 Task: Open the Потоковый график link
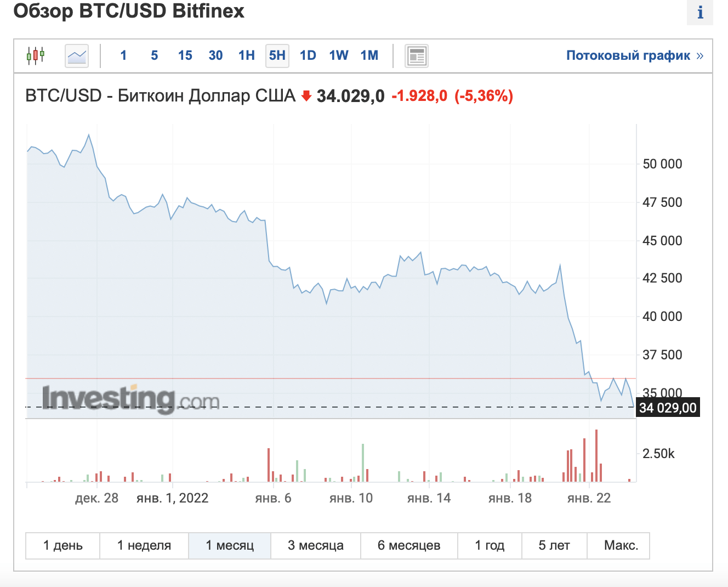coord(635,55)
